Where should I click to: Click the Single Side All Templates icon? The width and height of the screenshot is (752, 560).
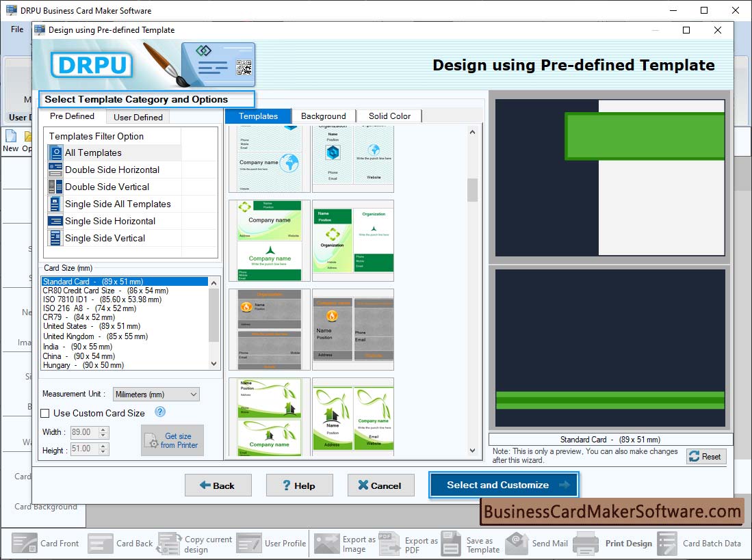pos(55,204)
